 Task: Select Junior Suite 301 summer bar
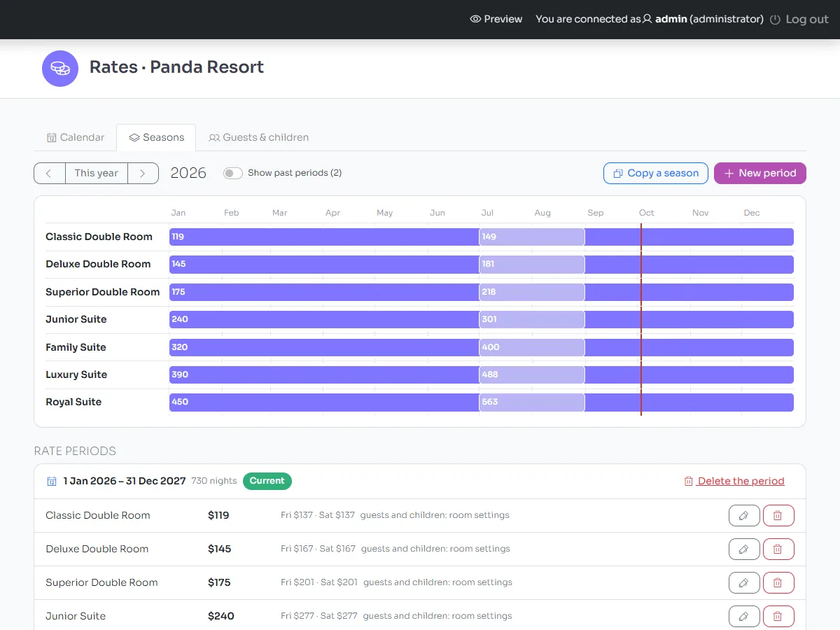point(532,319)
